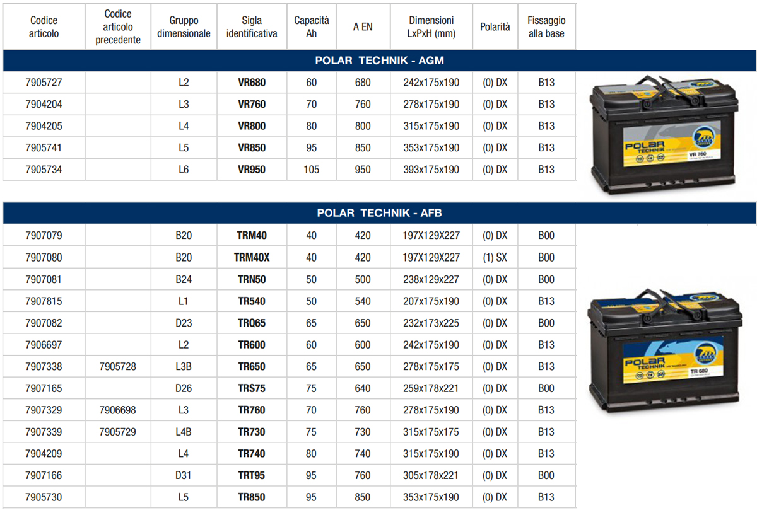Click the Codice articolo column header
Image resolution: width=757 pixels, height=532 pixels.
click(x=44, y=27)
